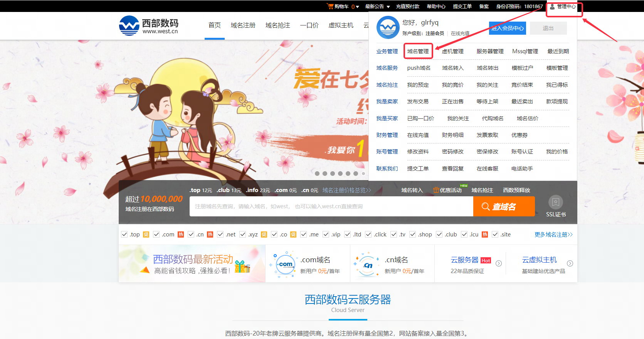The height and width of the screenshot is (339, 644).
Task: Click the domain name search input field
Action: point(331,206)
